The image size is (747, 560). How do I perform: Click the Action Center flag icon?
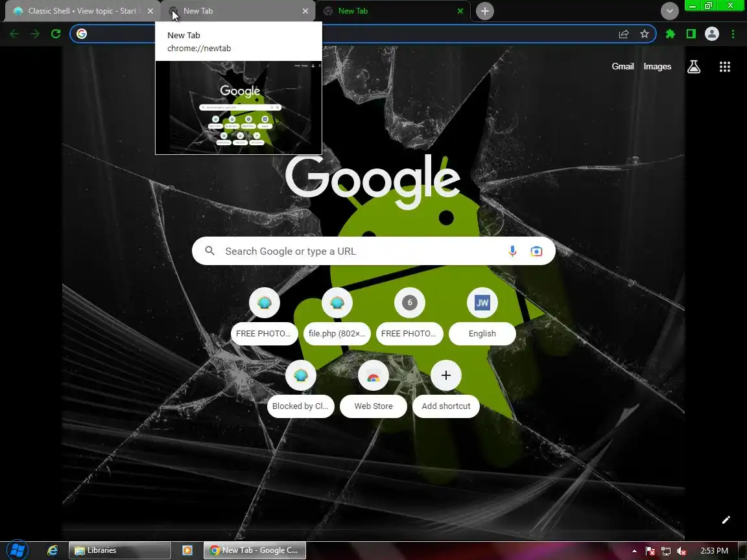[650, 551]
